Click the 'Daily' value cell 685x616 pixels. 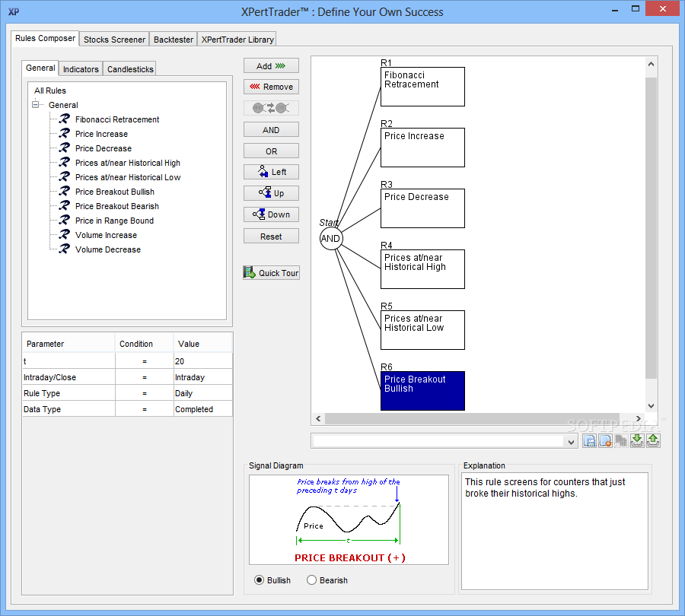point(202,393)
